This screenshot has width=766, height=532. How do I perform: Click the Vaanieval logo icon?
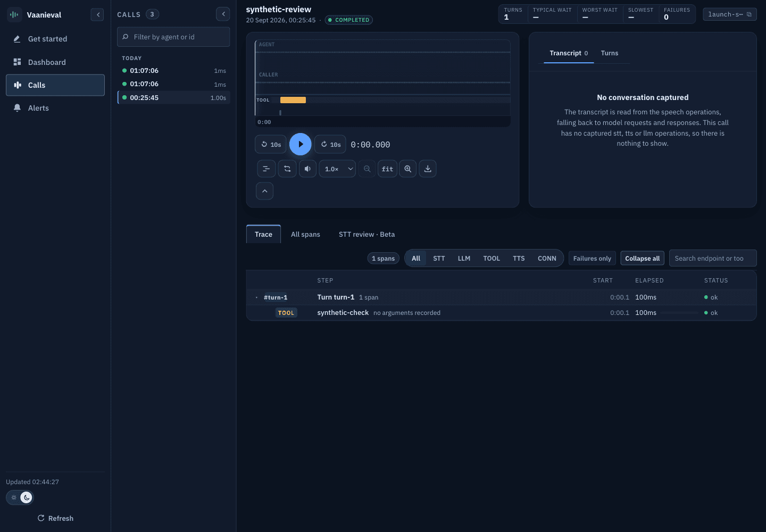(14, 15)
